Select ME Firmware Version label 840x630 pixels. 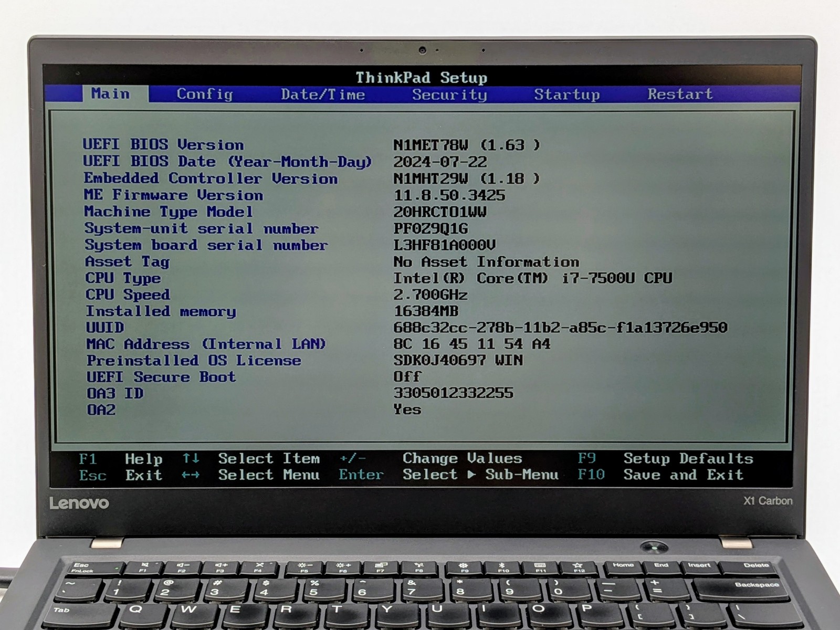[173, 195]
